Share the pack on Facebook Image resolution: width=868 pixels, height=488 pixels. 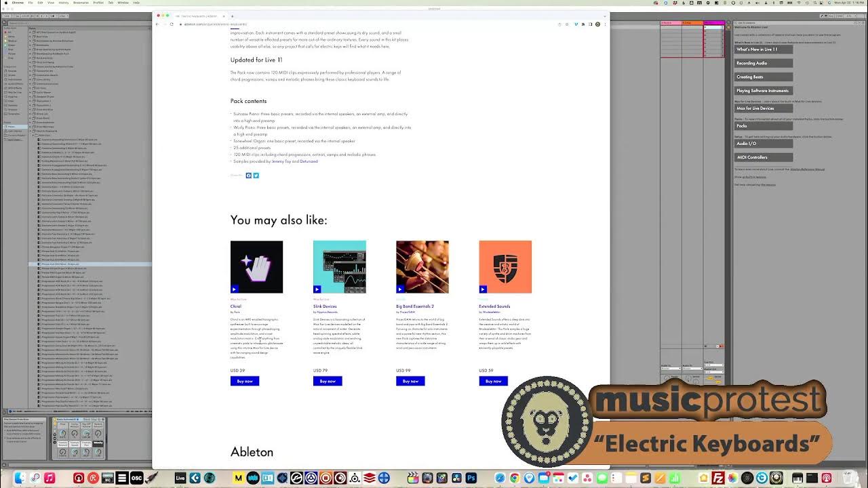pyautogui.click(x=249, y=176)
